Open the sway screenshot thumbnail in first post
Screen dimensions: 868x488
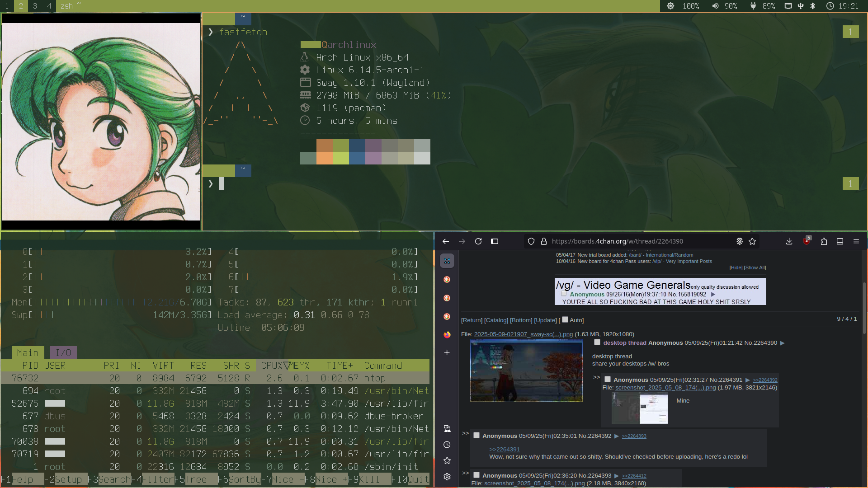coord(526,371)
